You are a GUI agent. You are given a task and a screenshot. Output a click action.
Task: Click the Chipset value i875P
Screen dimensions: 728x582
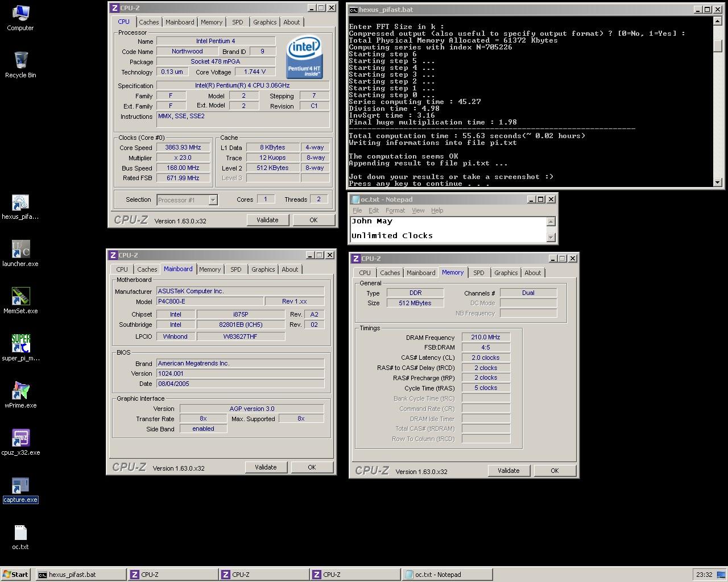[x=241, y=314]
